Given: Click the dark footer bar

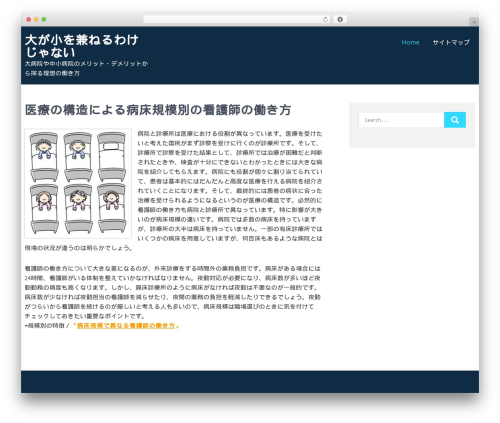Looking at the screenshot, I should point(250,382).
